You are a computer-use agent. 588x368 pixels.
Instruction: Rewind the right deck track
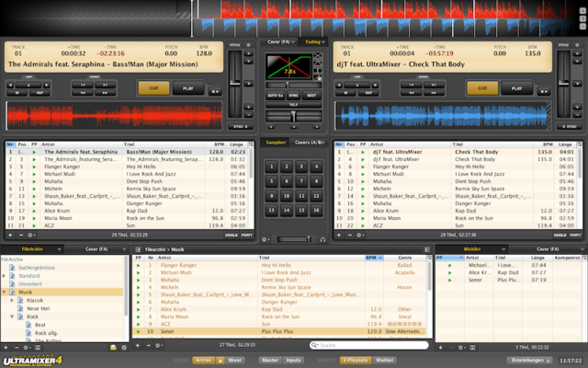(x=411, y=92)
